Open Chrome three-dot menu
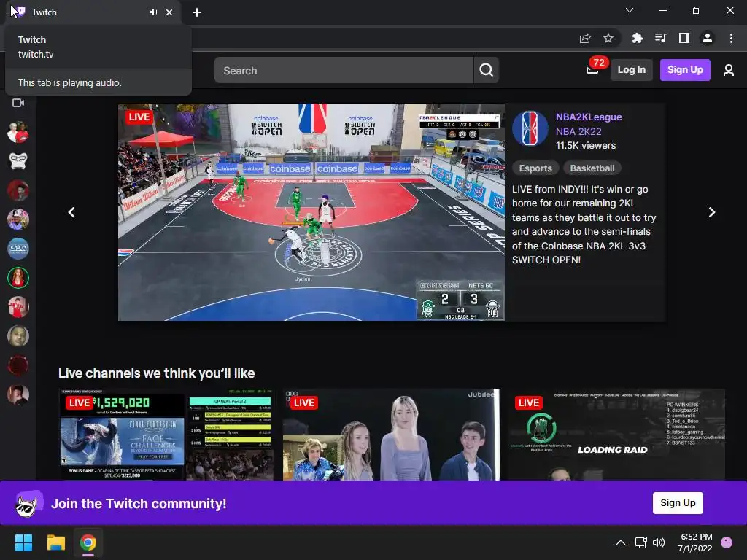 [x=731, y=38]
